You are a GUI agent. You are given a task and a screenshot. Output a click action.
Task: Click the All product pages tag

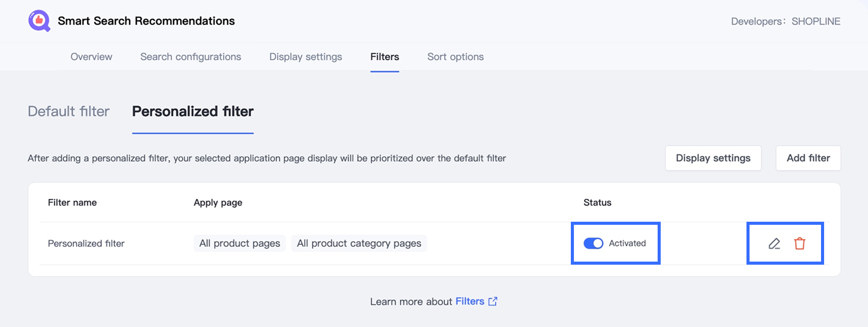tap(239, 243)
